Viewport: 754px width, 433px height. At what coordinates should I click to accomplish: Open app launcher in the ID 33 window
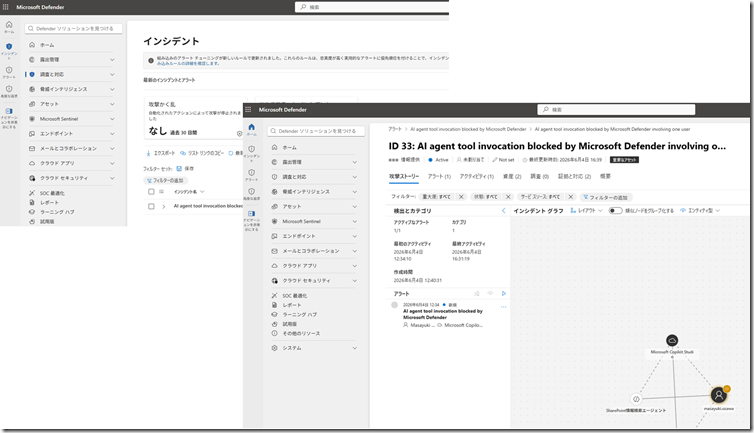tap(248, 110)
